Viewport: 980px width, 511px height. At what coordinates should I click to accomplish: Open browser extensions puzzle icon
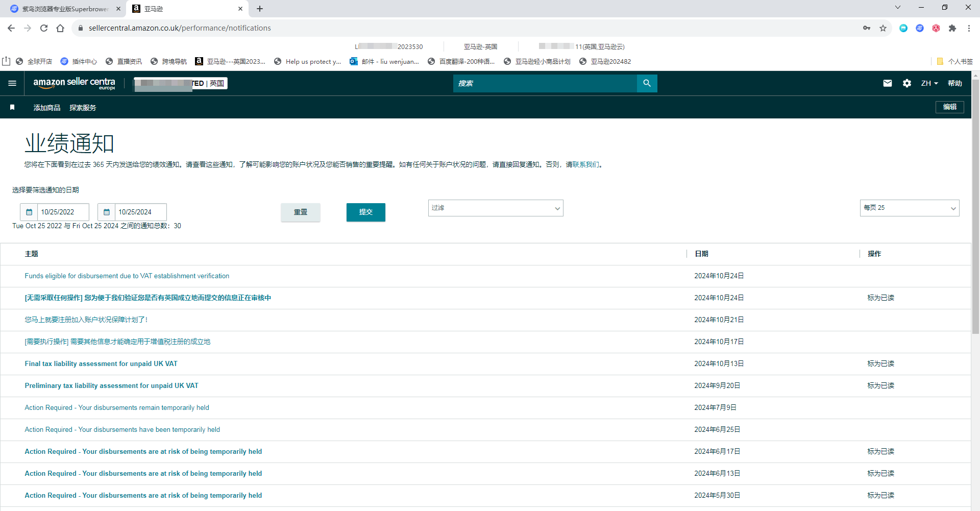coord(952,28)
